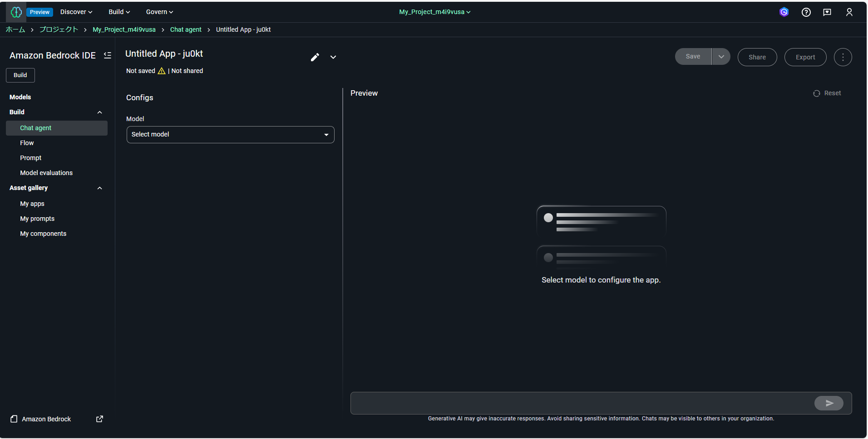Click the Reset refresh icon
The width and height of the screenshot is (868, 439).
(817, 93)
